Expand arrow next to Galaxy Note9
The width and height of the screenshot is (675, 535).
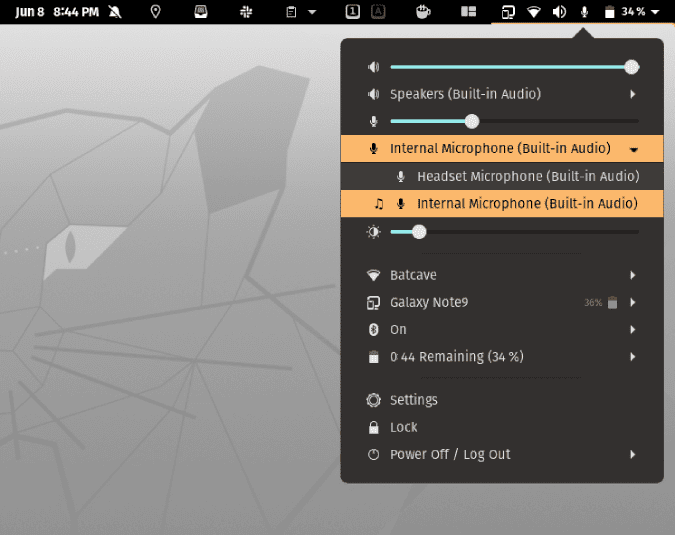[633, 303]
